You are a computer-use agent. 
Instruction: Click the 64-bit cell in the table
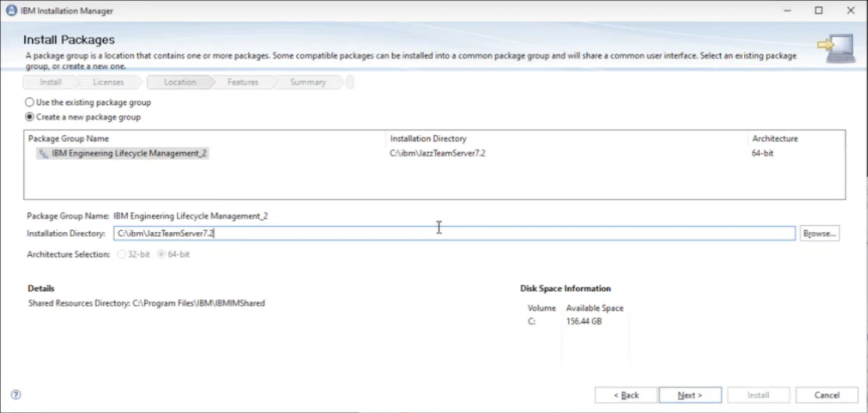tap(762, 153)
